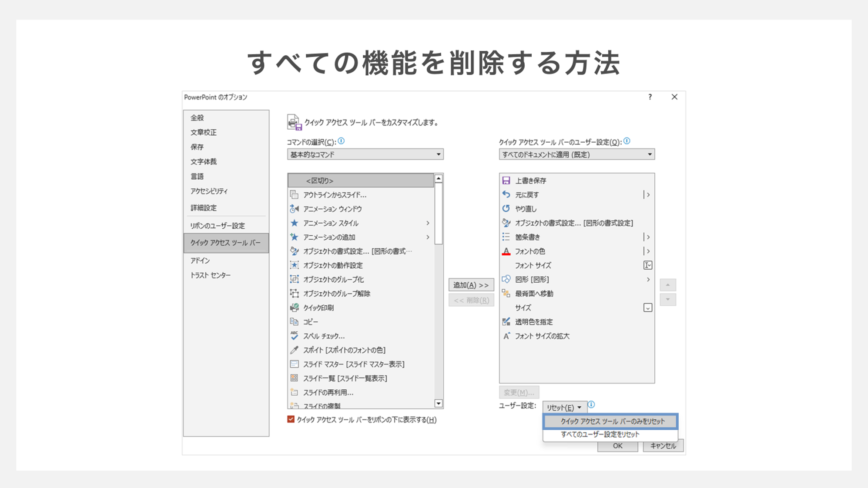
Task: Click the move down arrow button
Action: (668, 300)
